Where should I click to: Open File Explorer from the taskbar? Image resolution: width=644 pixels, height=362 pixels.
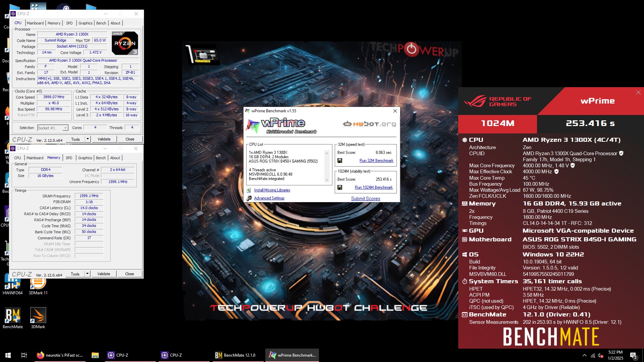95,355
